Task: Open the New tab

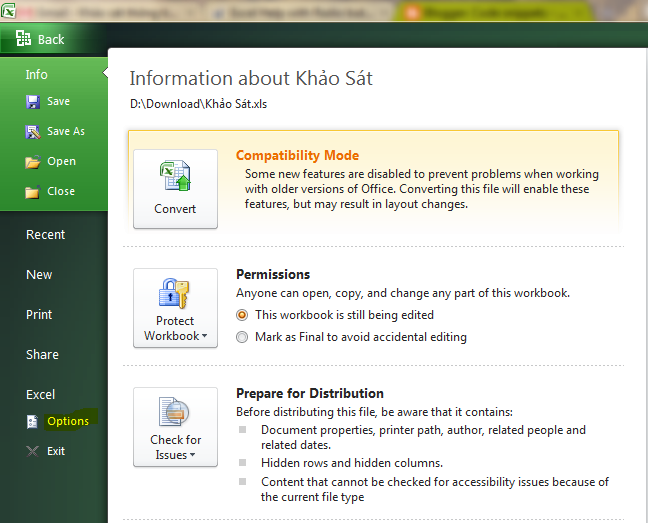Action: point(39,275)
